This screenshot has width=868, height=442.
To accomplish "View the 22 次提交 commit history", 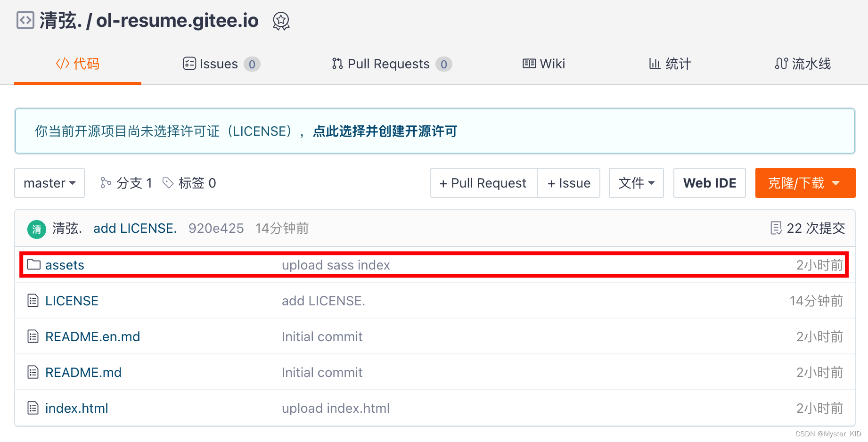I will (x=808, y=229).
